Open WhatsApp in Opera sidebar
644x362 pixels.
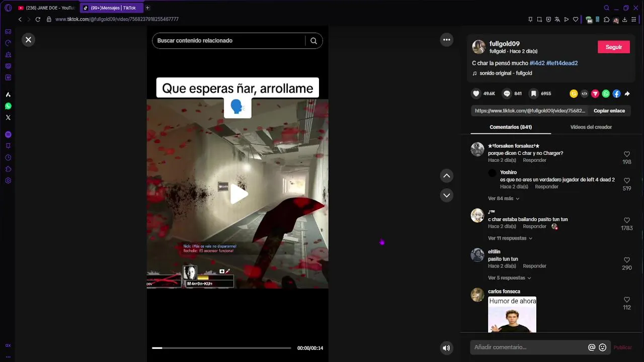tap(8, 106)
